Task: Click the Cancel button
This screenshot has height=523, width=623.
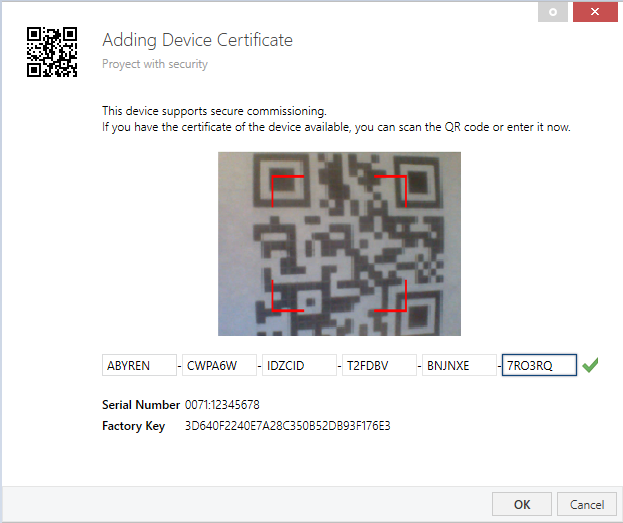Action: pyautogui.click(x=587, y=504)
